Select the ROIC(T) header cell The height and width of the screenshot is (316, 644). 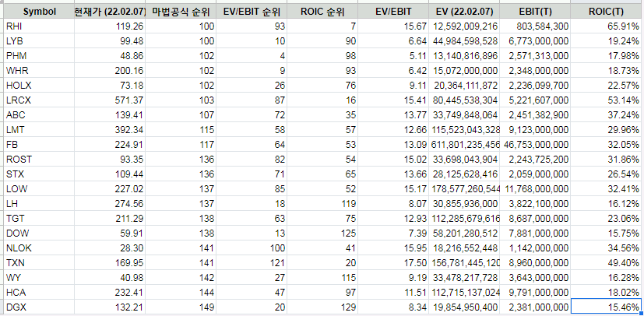pyautogui.click(x=606, y=12)
